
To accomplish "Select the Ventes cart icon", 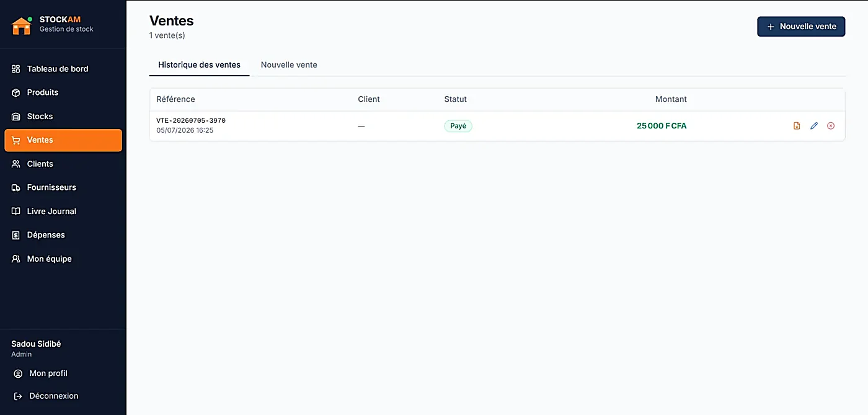I will (16, 140).
